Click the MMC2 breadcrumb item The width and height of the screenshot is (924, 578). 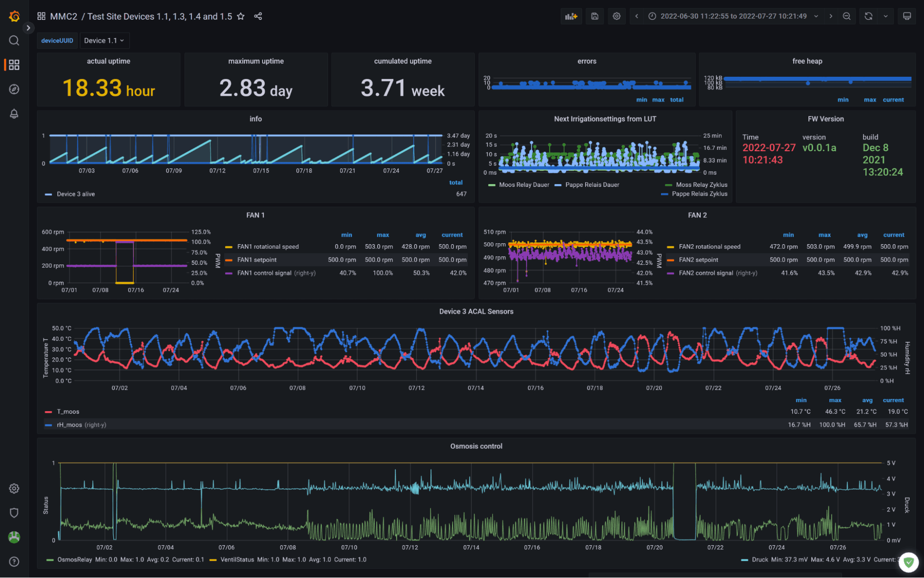coord(65,16)
